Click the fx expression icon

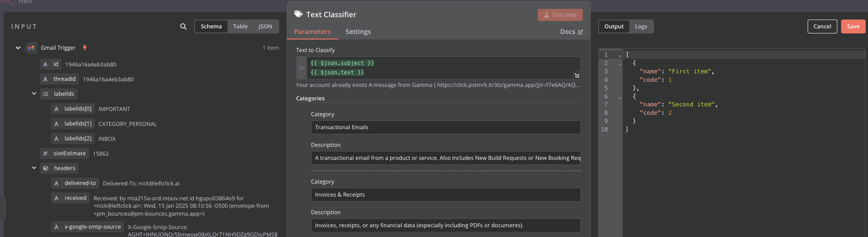[301, 68]
